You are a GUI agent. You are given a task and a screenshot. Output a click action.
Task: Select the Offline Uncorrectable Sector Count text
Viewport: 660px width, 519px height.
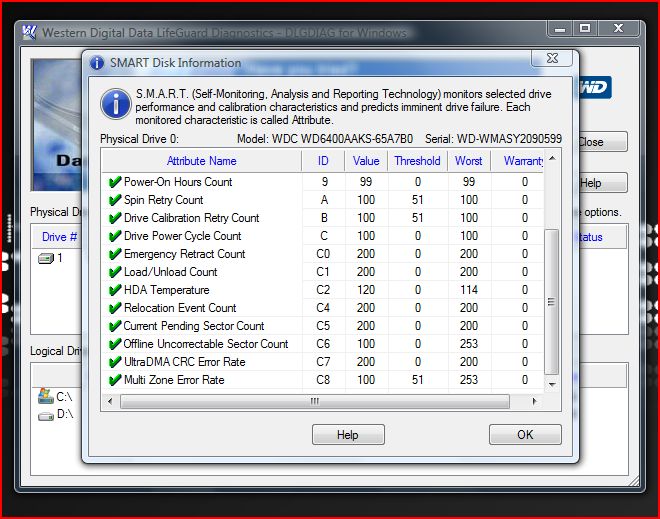(206, 344)
